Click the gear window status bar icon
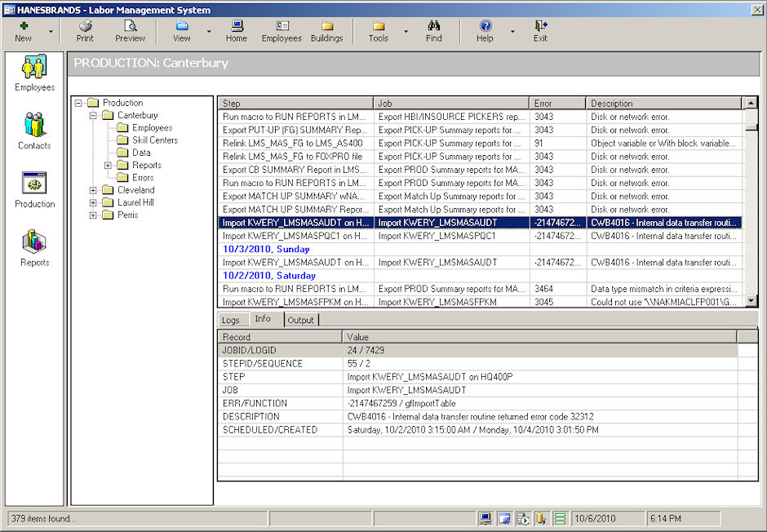This screenshot has width=767, height=532. click(504, 518)
